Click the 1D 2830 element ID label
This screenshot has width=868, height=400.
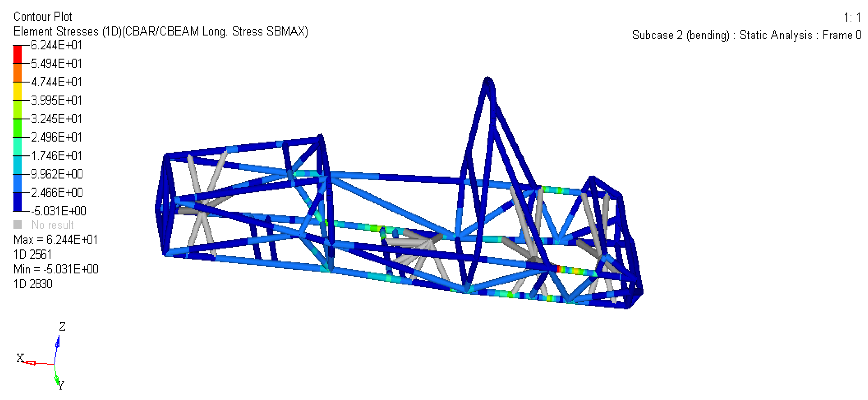[x=33, y=284]
